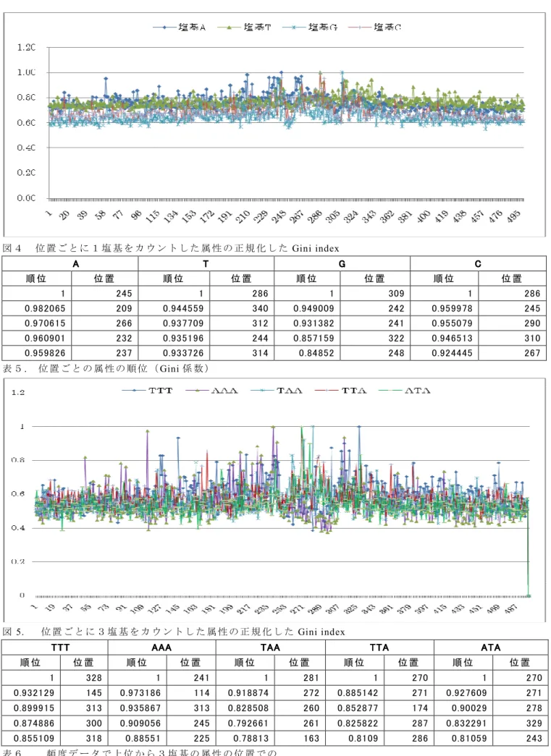Click cell value 0.792661
Screen dimensions: 551x756
[x=248, y=723]
